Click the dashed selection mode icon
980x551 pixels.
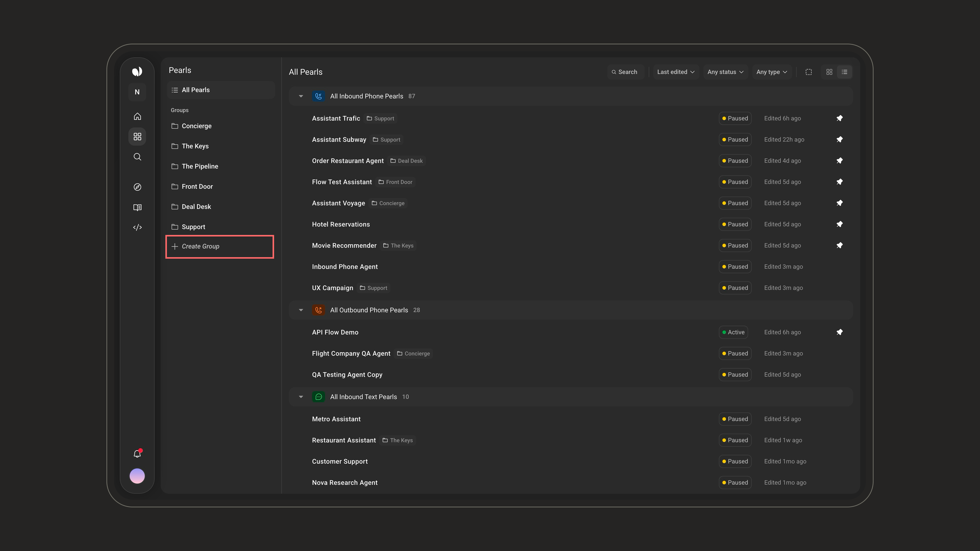coord(809,72)
